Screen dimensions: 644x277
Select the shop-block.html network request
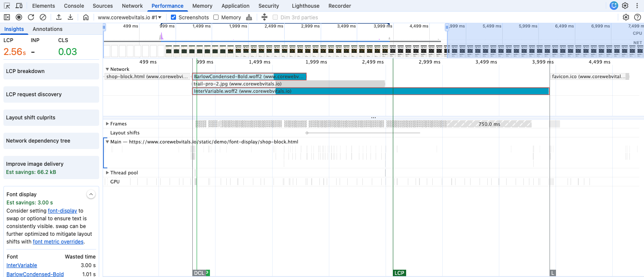[x=147, y=76]
